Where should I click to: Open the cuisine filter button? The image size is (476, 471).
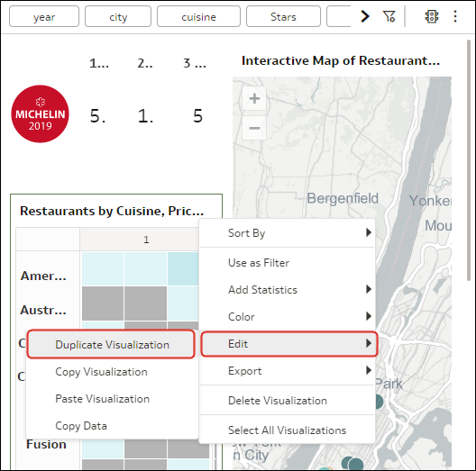coord(198,16)
